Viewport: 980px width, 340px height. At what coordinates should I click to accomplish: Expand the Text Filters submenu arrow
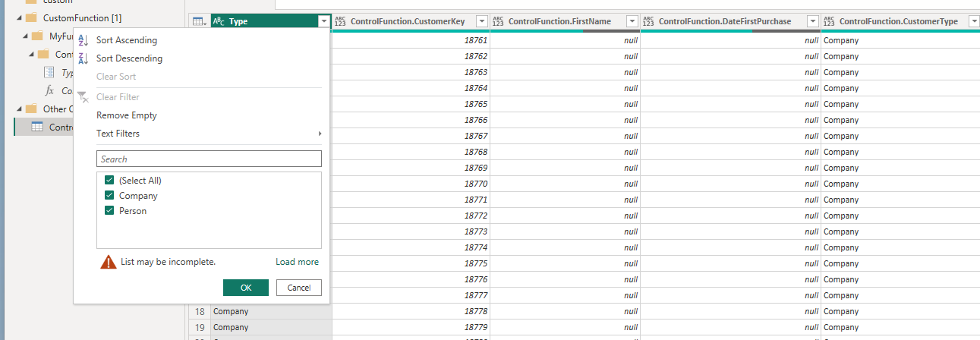(320, 134)
